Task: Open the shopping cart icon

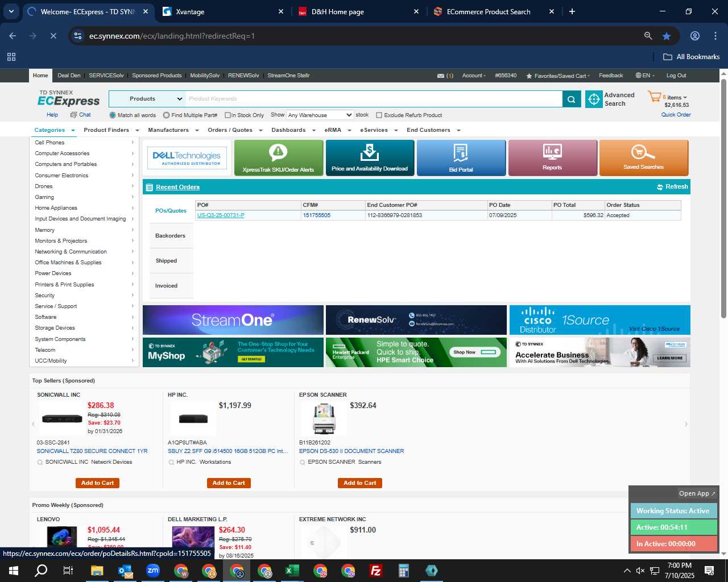Action: [x=654, y=97]
